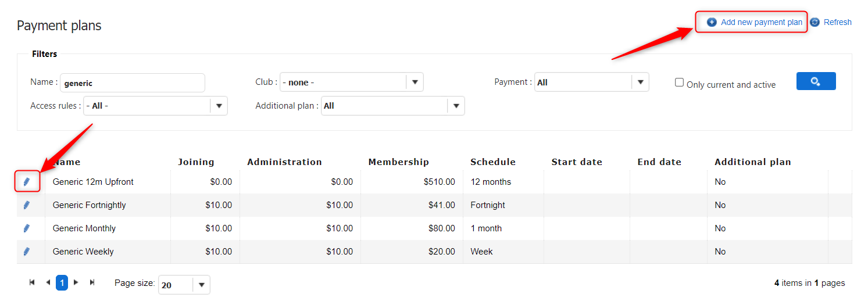Go to next page arrow
Image resolution: width=868 pixels, height=308 pixels.
click(76, 282)
